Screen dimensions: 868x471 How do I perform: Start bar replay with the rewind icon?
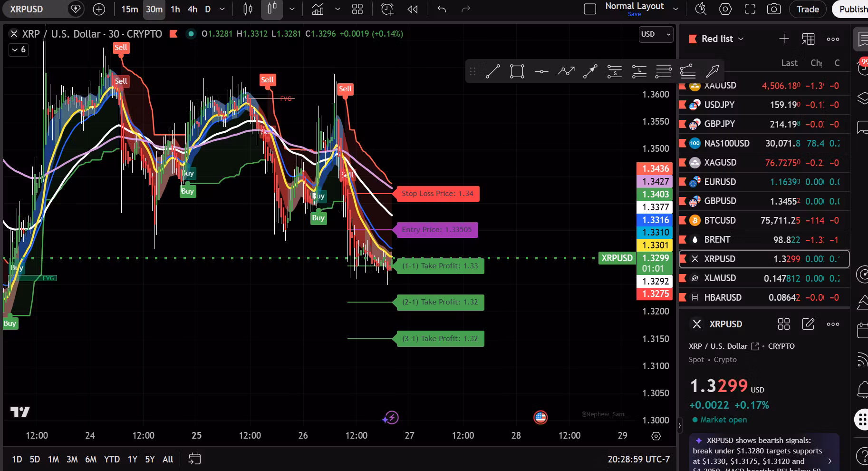point(413,9)
